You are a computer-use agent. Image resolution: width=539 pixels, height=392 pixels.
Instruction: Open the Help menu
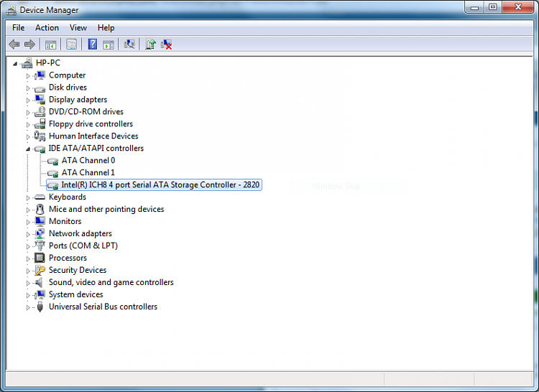click(106, 28)
